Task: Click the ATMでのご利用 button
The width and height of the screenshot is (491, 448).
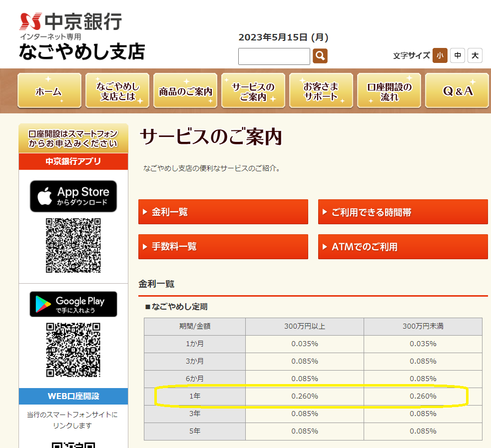Action: [403, 247]
